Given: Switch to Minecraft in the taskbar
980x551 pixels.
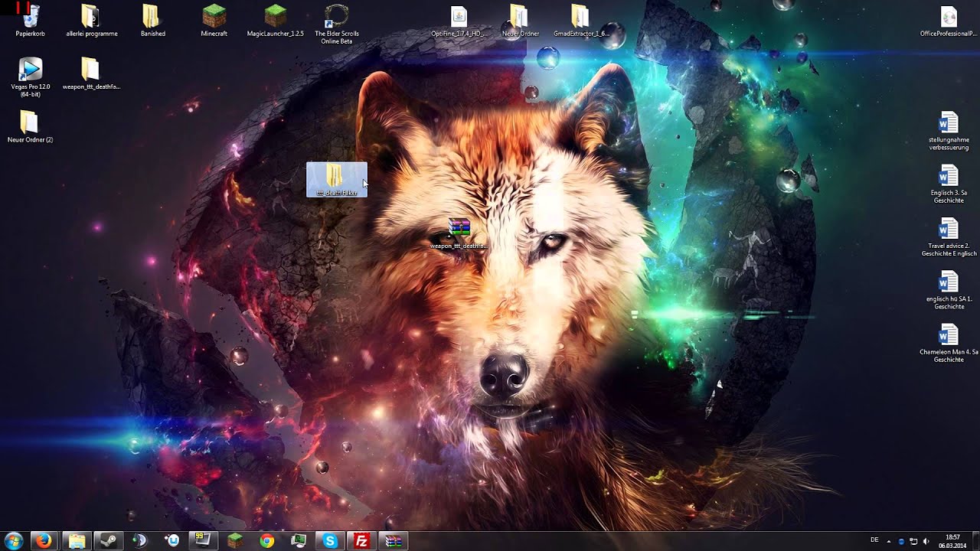Looking at the screenshot, I should [x=235, y=541].
